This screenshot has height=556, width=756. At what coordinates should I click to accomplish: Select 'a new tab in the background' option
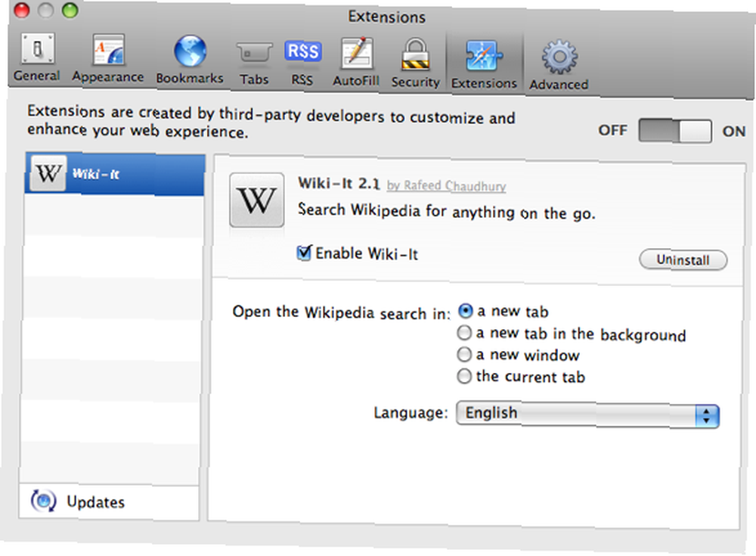click(464, 333)
